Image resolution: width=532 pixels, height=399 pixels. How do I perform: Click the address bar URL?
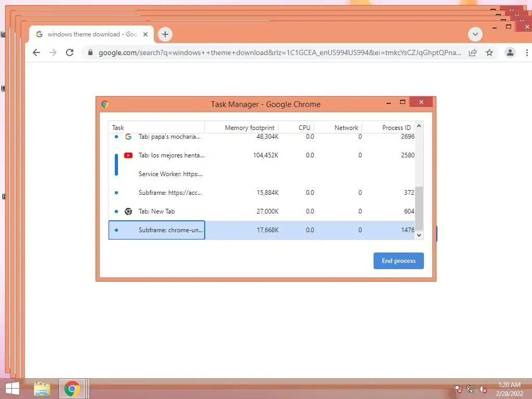pyautogui.click(x=280, y=52)
